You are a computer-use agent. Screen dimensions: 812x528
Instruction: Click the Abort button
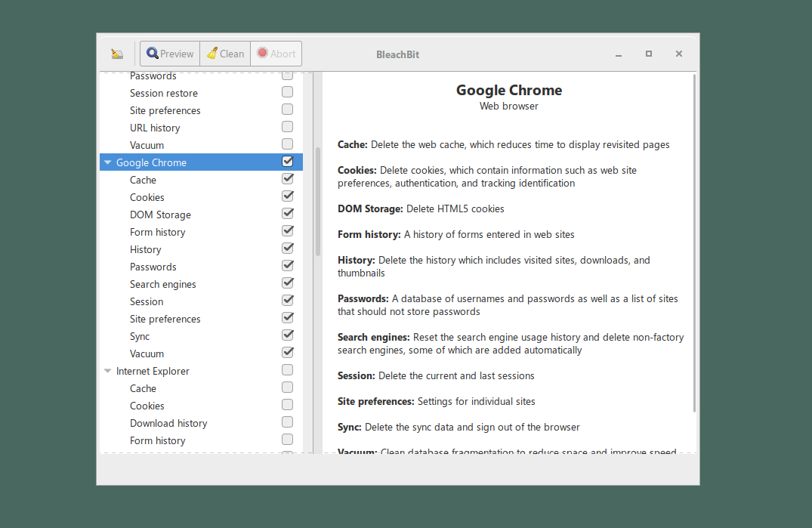[276, 54]
